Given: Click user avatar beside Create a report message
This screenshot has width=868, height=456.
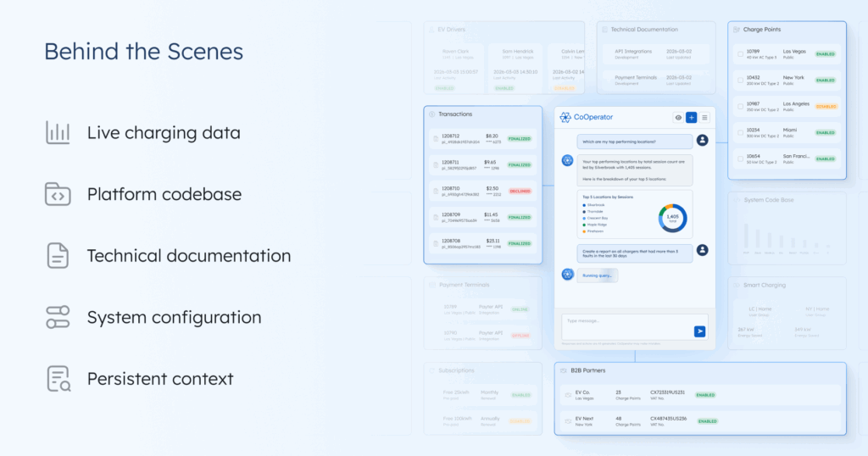Looking at the screenshot, I should point(702,250).
